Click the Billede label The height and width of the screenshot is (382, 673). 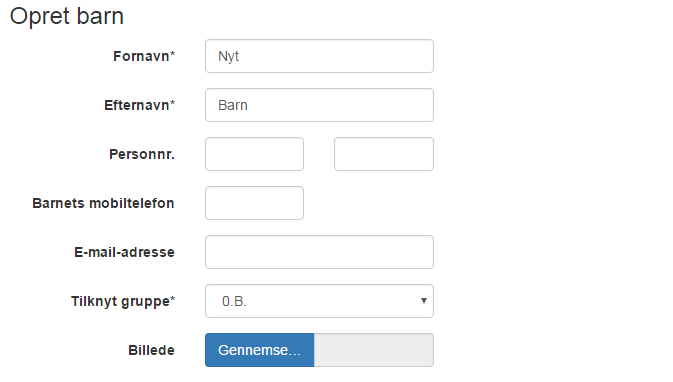point(152,350)
